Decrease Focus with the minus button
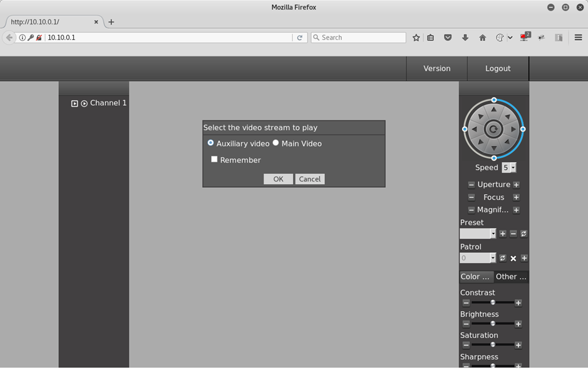The image size is (588, 375). pos(472,197)
